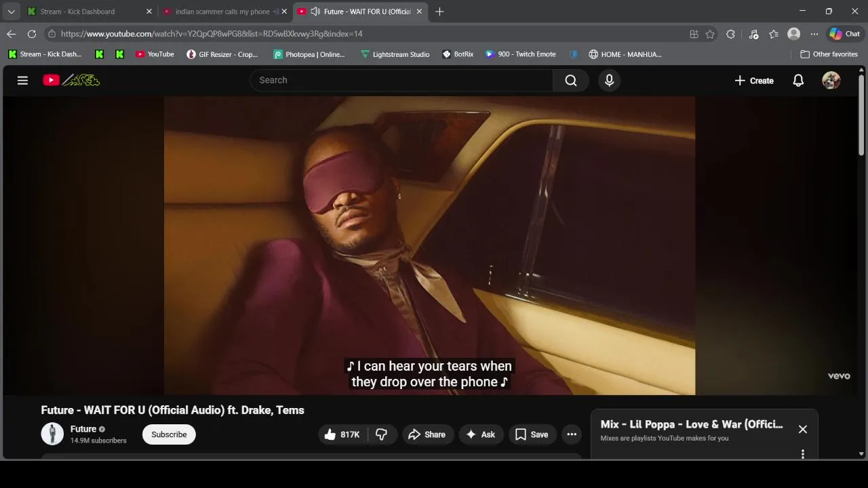Click the Mix - Lil Poppa playlist title
Screen dimensions: 868x488
point(692,424)
